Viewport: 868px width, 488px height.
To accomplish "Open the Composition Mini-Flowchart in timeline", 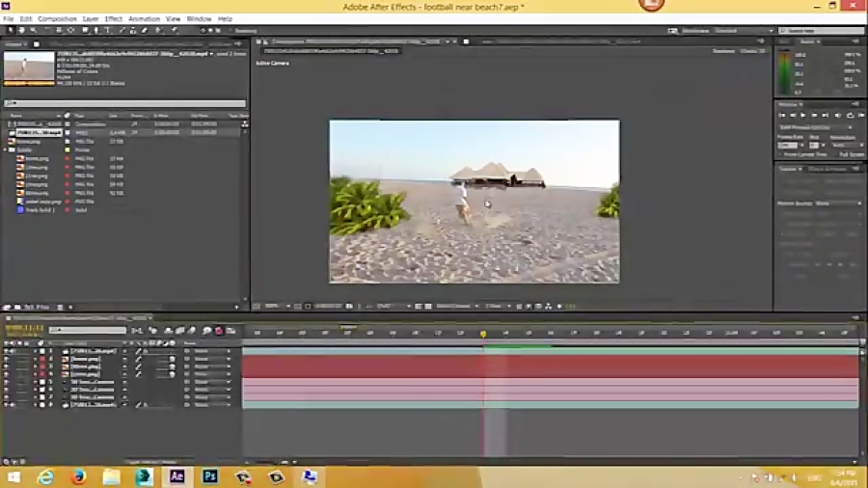I will pyautogui.click(x=137, y=331).
